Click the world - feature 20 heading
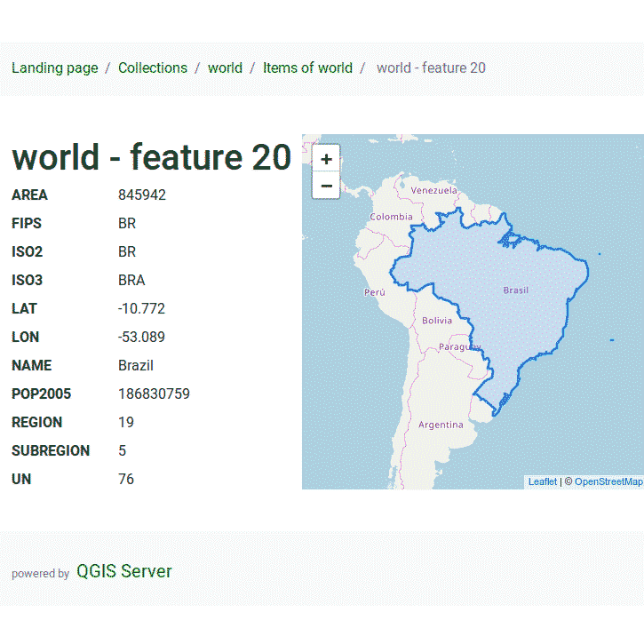The width and height of the screenshot is (644, 644). click(151, 157)
